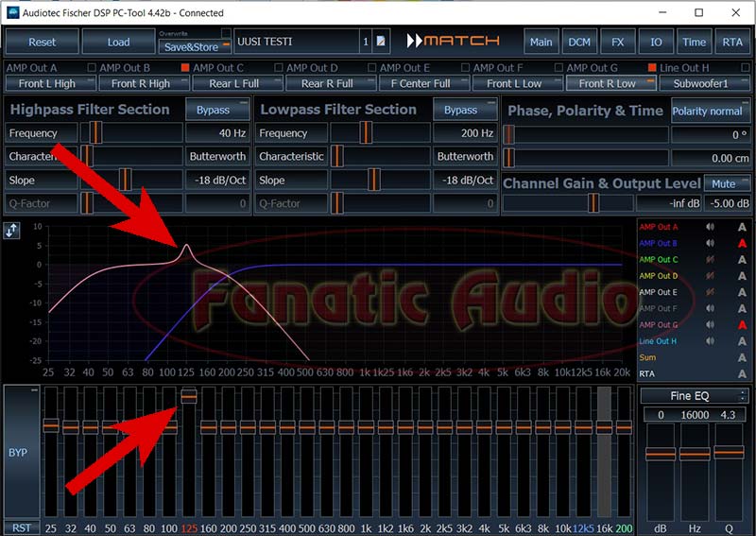Open the Main tab

tap(541, 42)
